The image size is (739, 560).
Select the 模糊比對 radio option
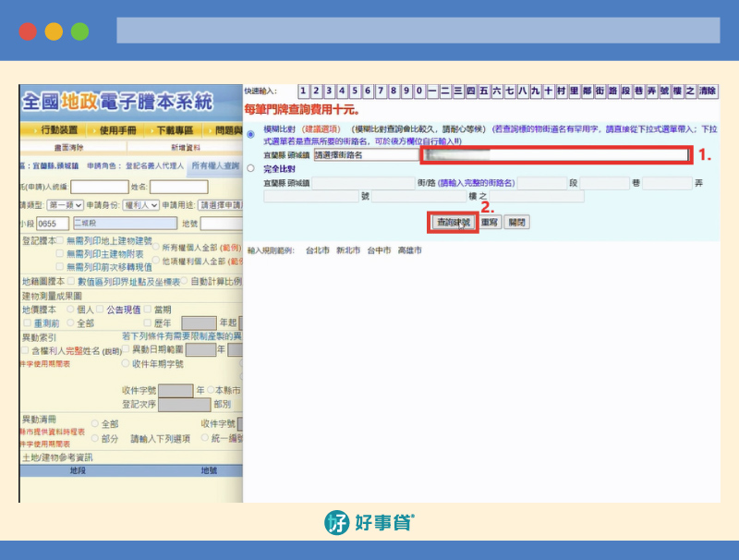coord(251,134)
